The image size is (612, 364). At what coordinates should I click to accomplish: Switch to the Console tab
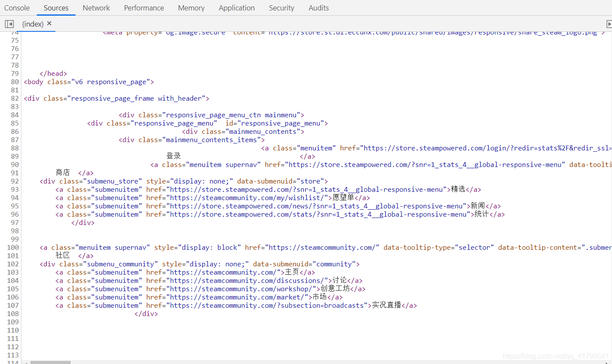[x=17, y=8]
